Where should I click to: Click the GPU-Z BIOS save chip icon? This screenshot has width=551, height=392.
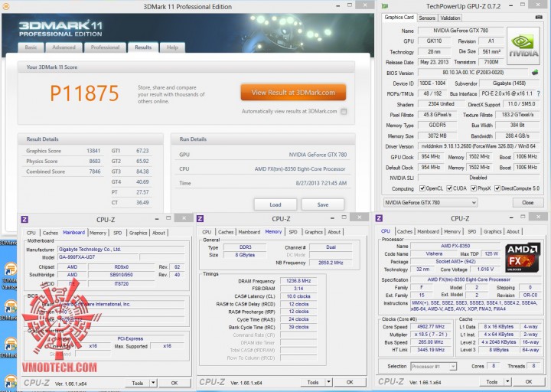pyautogui.click(x=535, y=73)
